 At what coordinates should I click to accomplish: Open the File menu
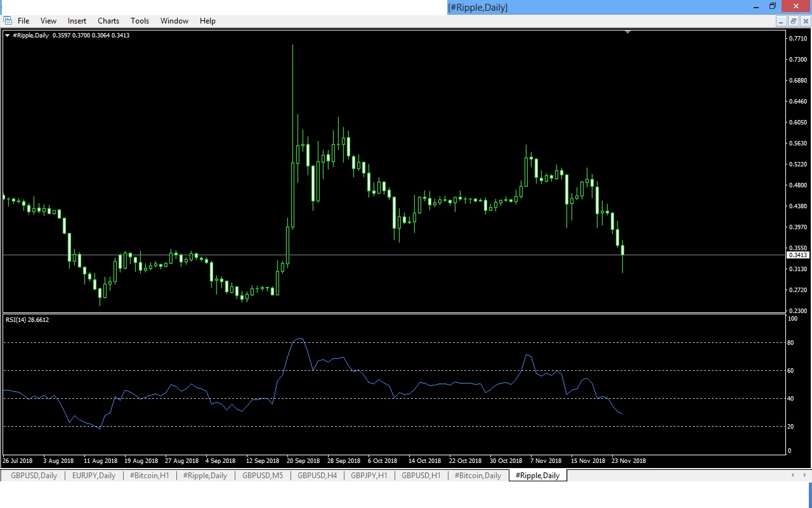pos(23,21)
